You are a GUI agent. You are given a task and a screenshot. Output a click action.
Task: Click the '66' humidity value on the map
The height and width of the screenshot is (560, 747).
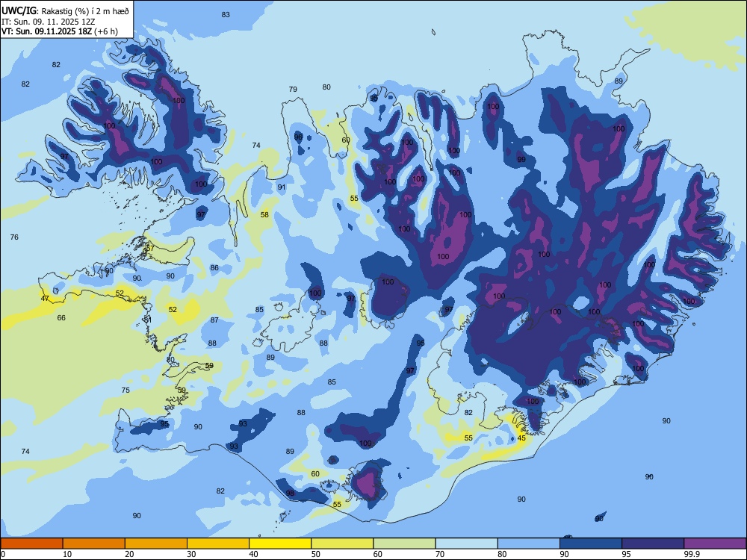tap(61, 317)
